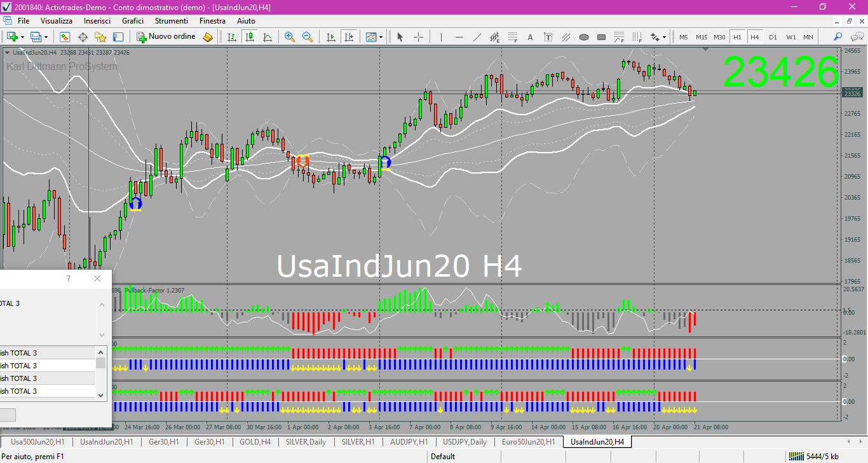Collapse the UsaIndJun20,H4 chart header triangle

[7, 53]
